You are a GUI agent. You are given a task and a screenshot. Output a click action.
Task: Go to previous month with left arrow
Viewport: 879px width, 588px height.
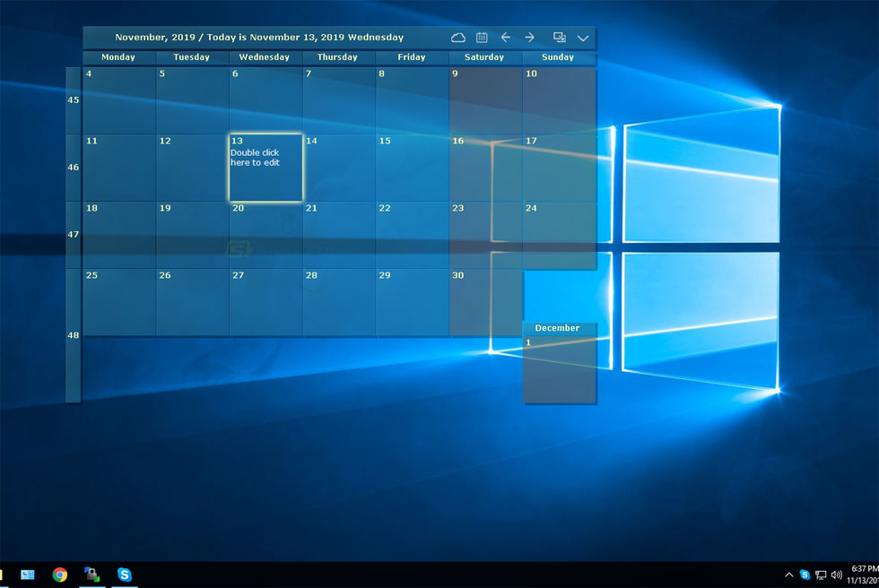tap(506, 38)
